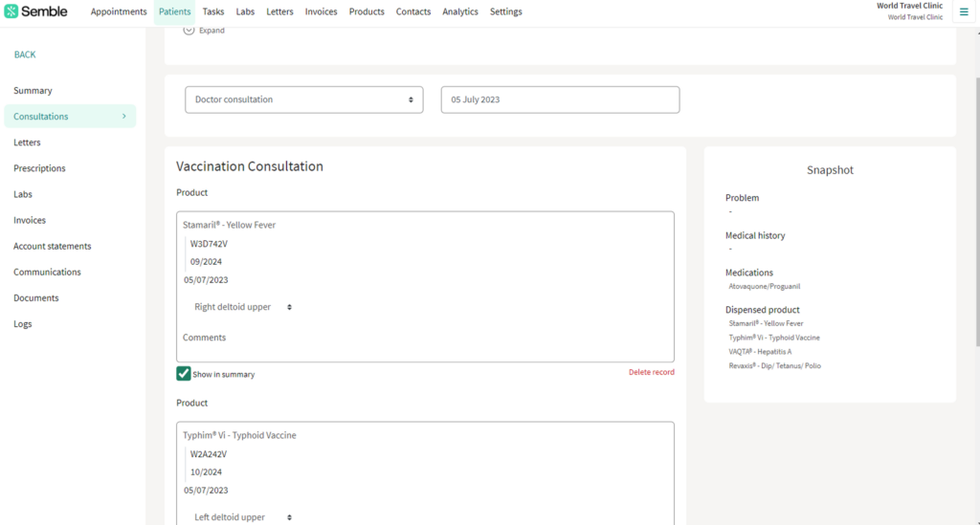
Task: Open the Contacts menu
Action: (413, 11)
